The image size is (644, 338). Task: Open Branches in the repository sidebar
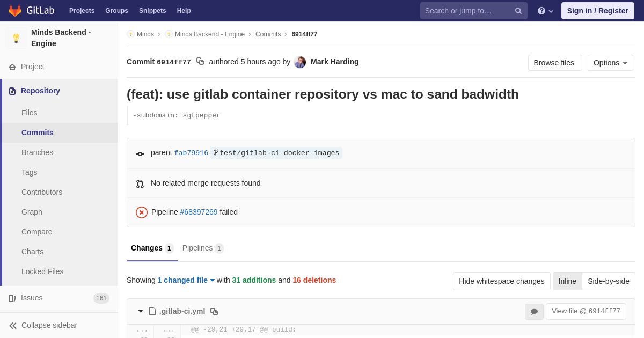pyautogui.click(x=37, y=152)
